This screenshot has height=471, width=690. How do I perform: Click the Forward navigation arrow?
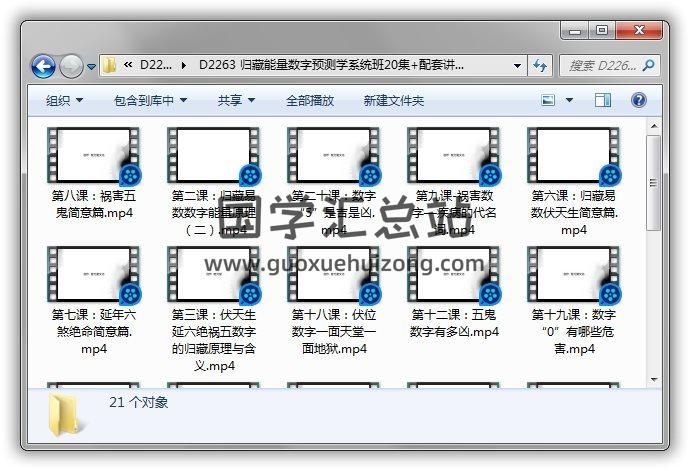pos(71,66)
